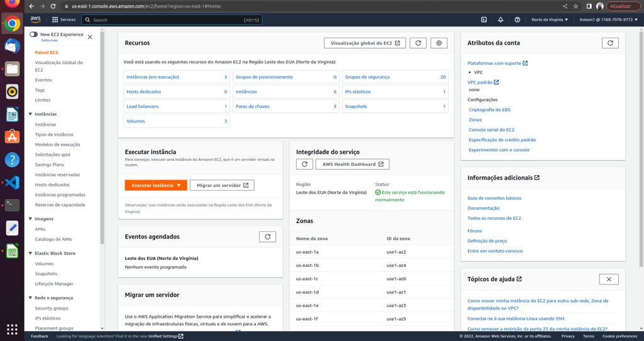The image size is (644, 341).
Task: Click the sidebar vertical scrollbar
Action: (103, 138)
